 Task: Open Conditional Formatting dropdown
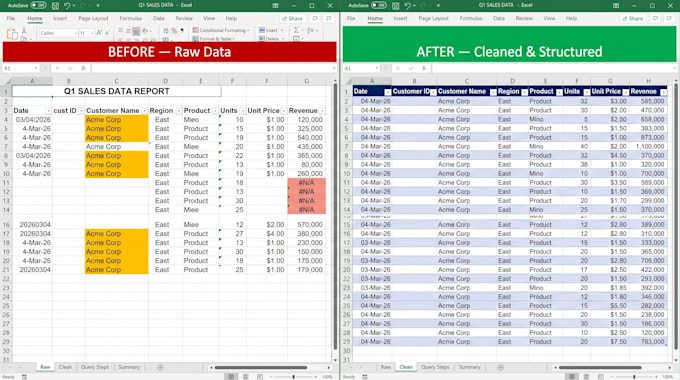221,30
